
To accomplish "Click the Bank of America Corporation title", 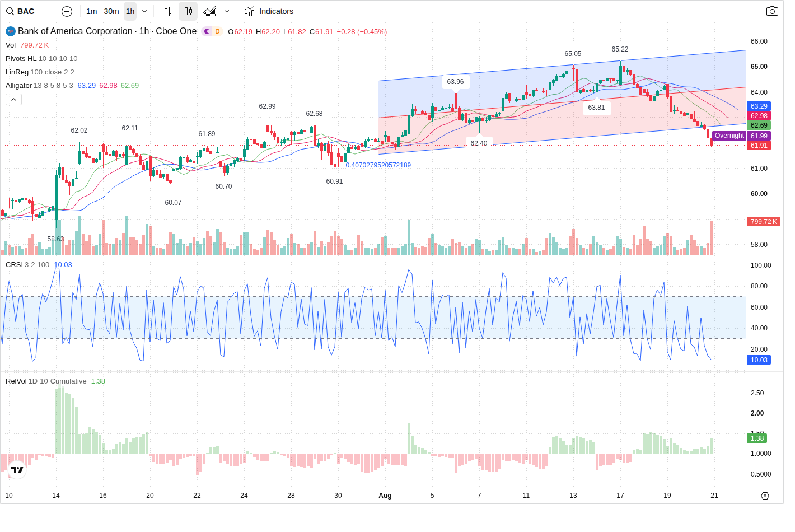I will pos(75,31).
